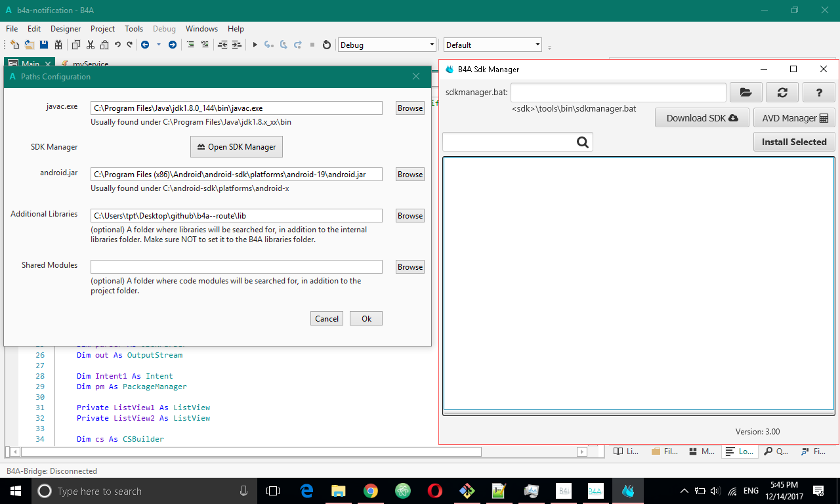Image resolution: width=840 pixels, height=504 pixels.
Task: Click the New file toolbar icon
Action: pos(14,45)
